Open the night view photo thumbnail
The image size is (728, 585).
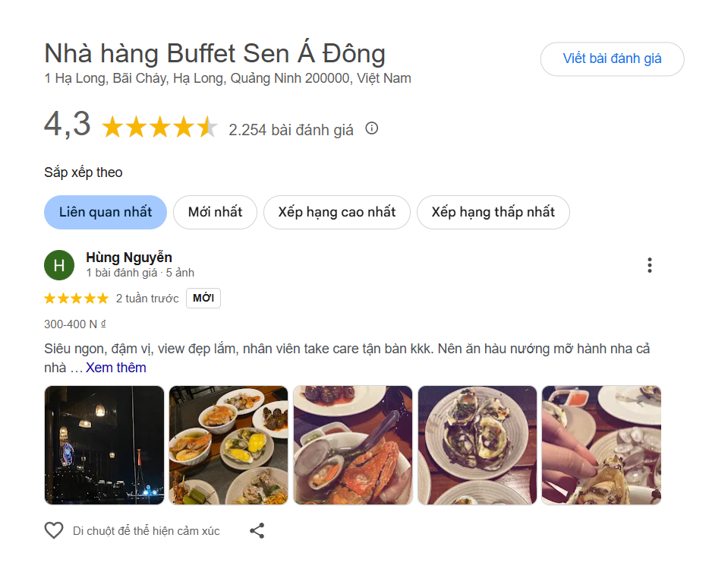coord(104,445)
